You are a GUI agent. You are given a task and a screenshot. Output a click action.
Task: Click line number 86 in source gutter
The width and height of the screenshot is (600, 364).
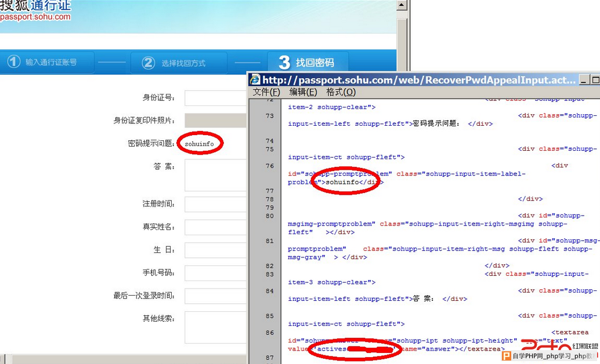click(270, 333)
